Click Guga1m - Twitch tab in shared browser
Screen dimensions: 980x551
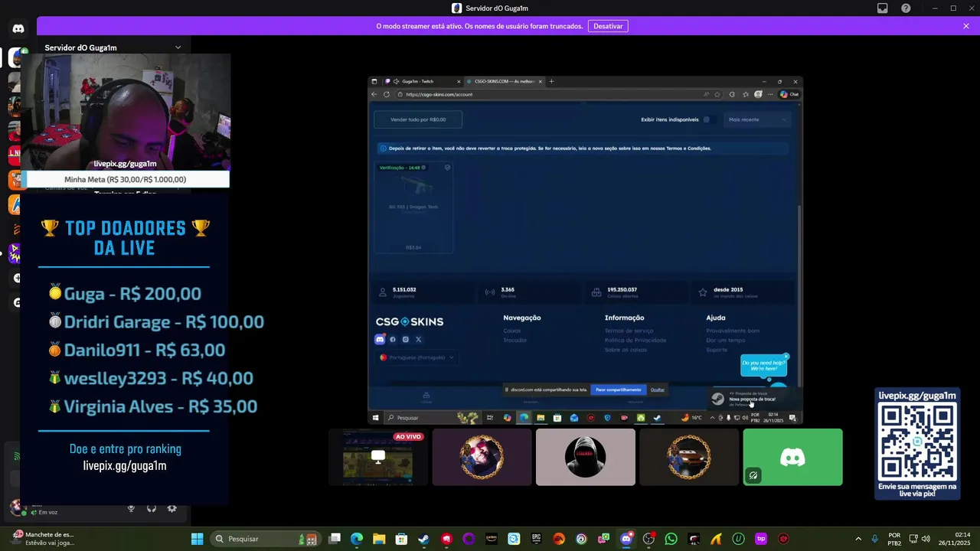pyautogui.click(x=423, y=81)
